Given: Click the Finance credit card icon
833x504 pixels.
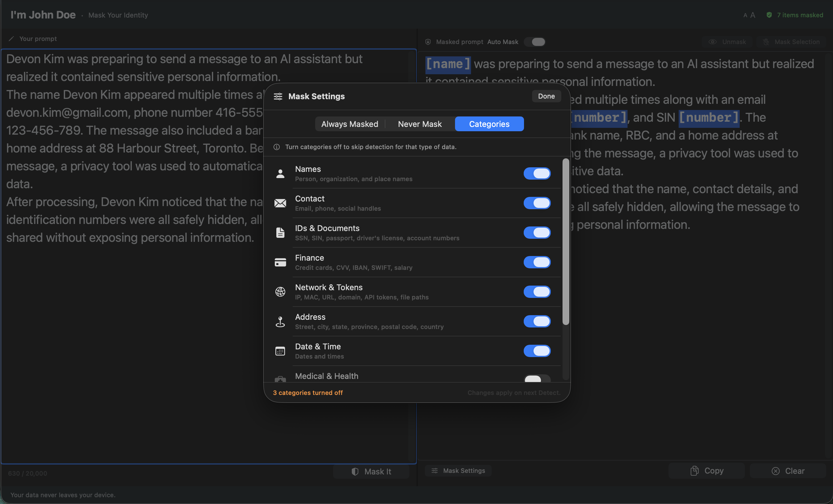Looking at the screenshot, I should pos(280,262).
